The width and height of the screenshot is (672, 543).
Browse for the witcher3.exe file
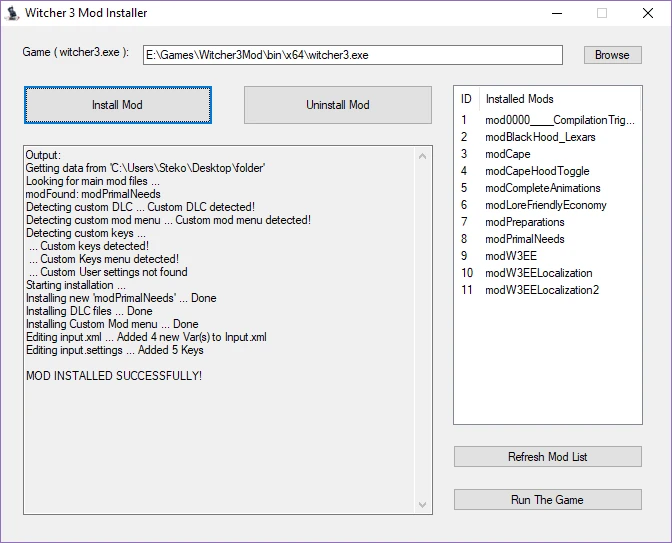612,55
